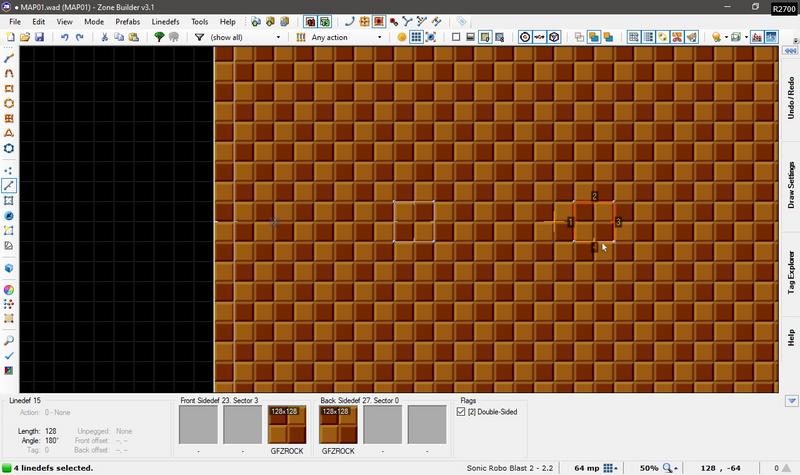
Task: Toggle the Double-Sided flag checkbox
Action: [463, 412]
